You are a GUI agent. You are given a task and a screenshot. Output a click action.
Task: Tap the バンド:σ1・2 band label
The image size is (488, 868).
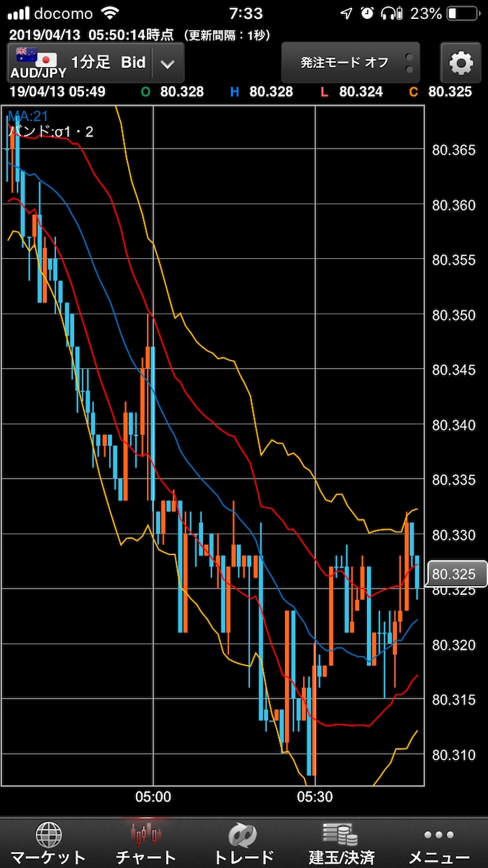[50, 130]
